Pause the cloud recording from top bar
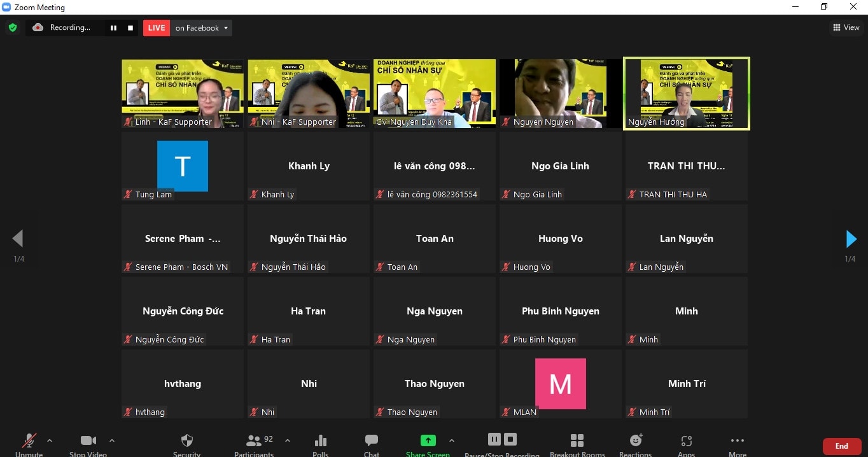The image size is (868, 457). tap(114, 28)
